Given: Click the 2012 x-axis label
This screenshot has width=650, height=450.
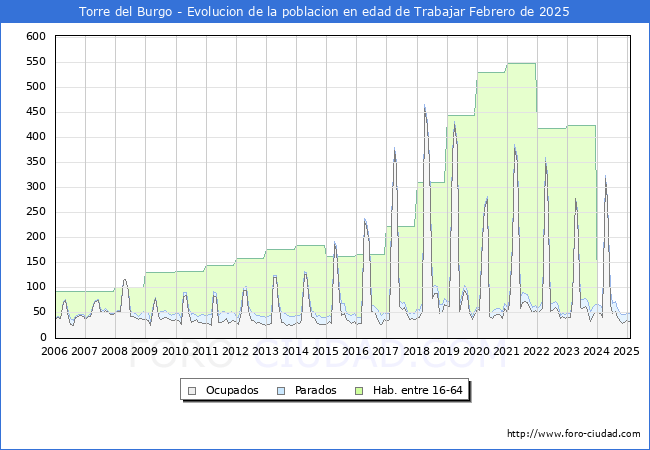Looking at the screenshot, I should pos(235,351).
